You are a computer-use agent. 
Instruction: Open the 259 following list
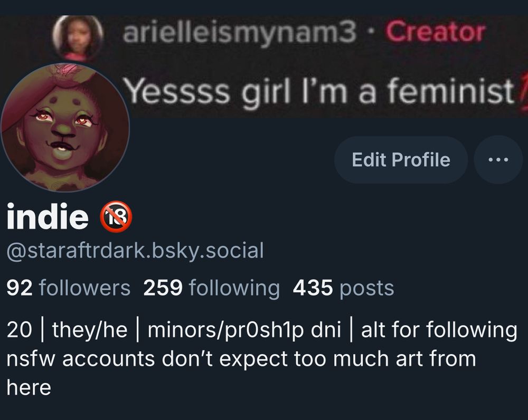click(x=212, y=288)
